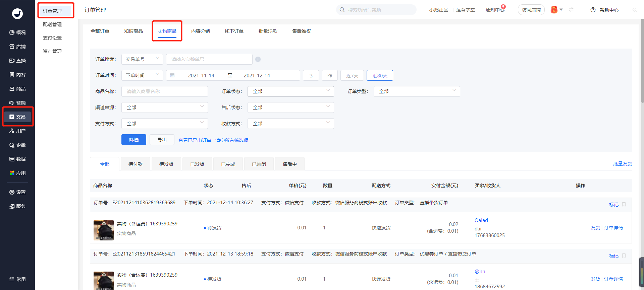This screenshot has width=644, height=290.
Task: Go to 直播 in the sidebar
Action: 17,61
